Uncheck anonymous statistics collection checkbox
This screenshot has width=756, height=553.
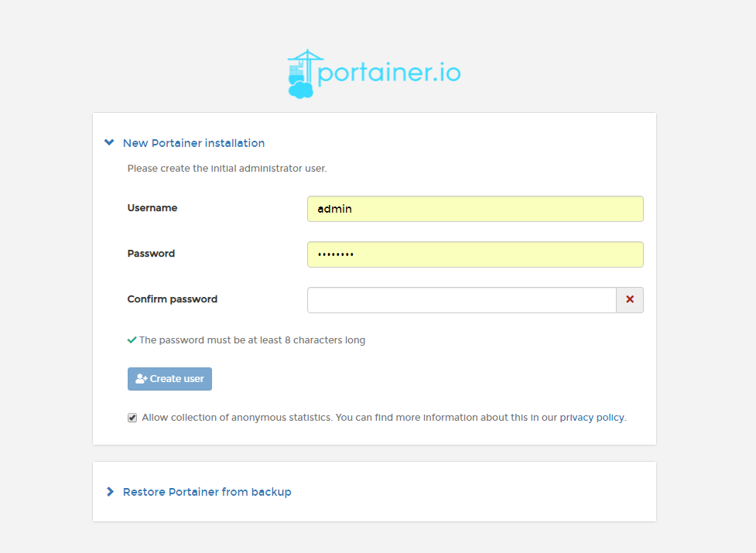[132, 418]
